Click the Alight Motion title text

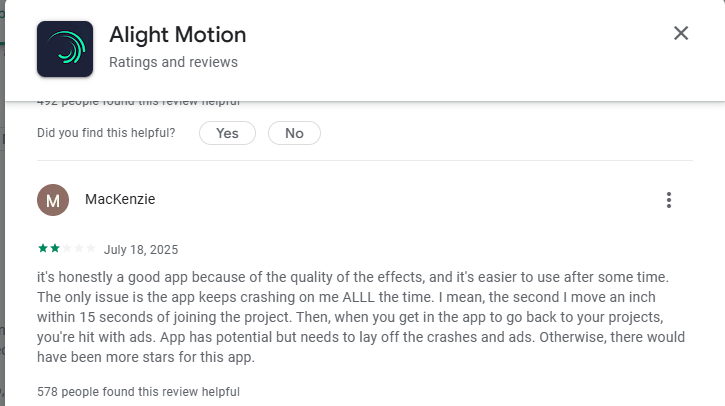(177, 35)
